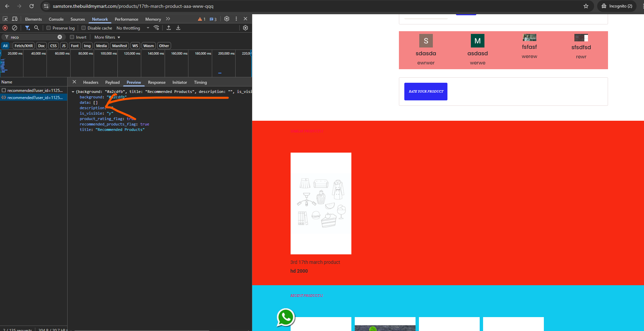644x331 pixels.
Task: Select the highlighted recommended request row
Action: (x=34, y=98)
